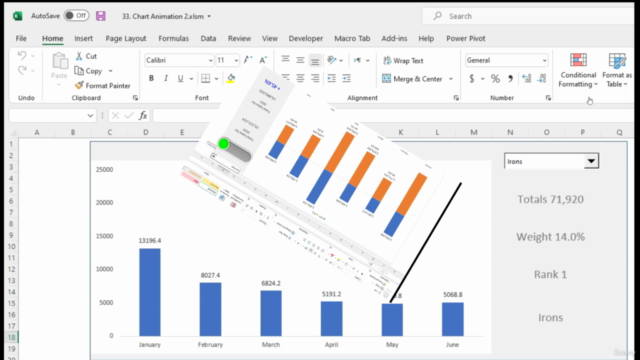
Task: Click Insert Function fx icon
Action: [x=143, y=116]
